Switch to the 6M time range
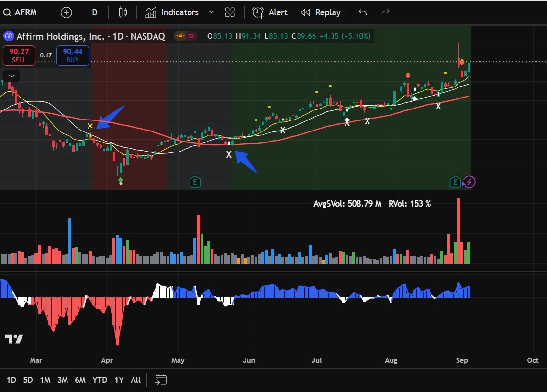The width and height of the screenshot is (547, 392). pyautogui.click(x=80, y=380)
